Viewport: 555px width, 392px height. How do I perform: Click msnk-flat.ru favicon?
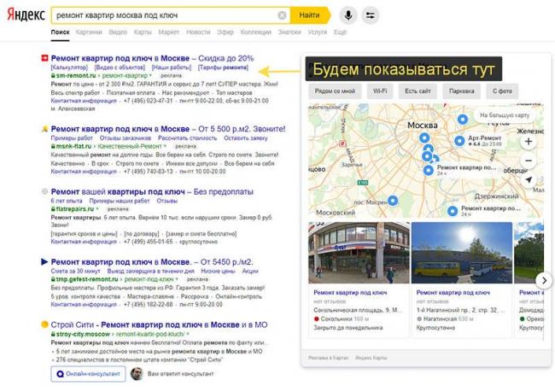tap(44, 129)
